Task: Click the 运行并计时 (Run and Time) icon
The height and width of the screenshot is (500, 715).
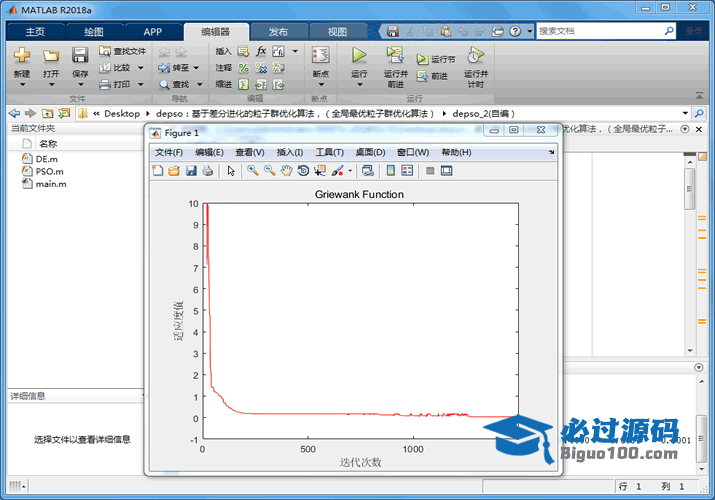Action: tap(476, 55)
